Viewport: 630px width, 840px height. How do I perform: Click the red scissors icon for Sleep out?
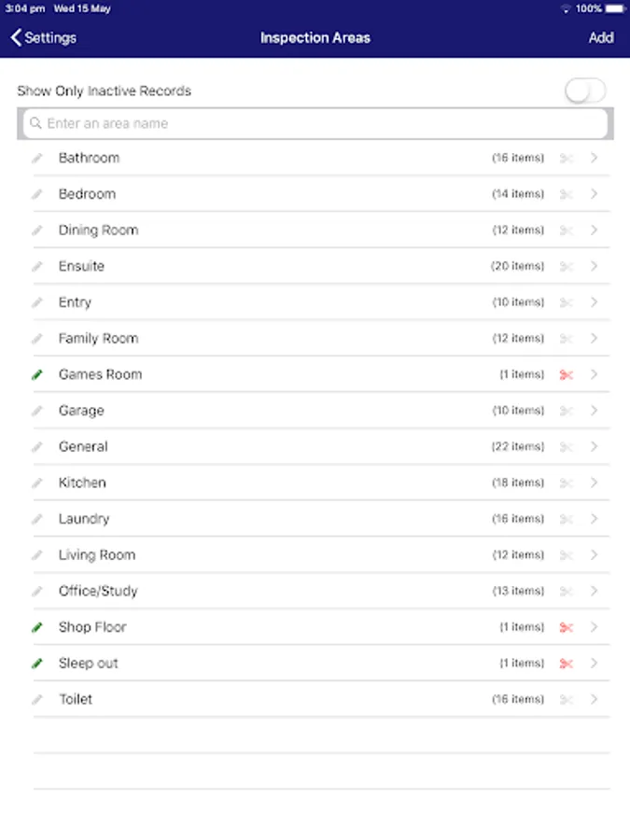pos(566,664)
